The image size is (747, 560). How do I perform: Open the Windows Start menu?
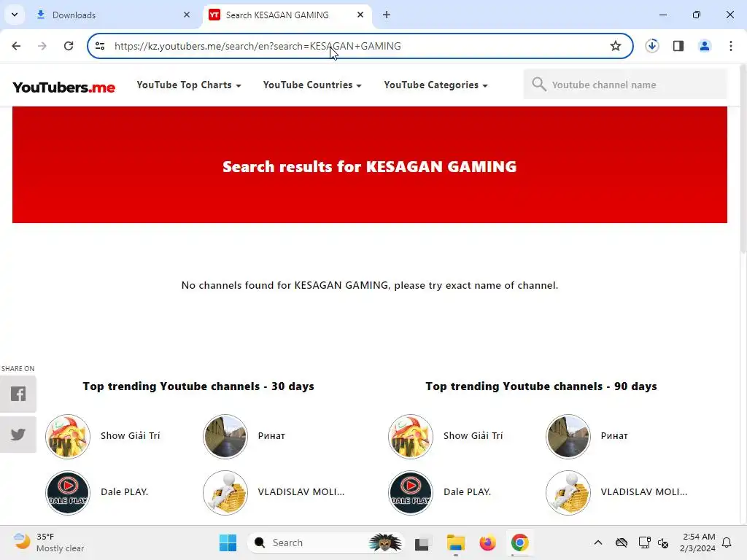point(228,542)
